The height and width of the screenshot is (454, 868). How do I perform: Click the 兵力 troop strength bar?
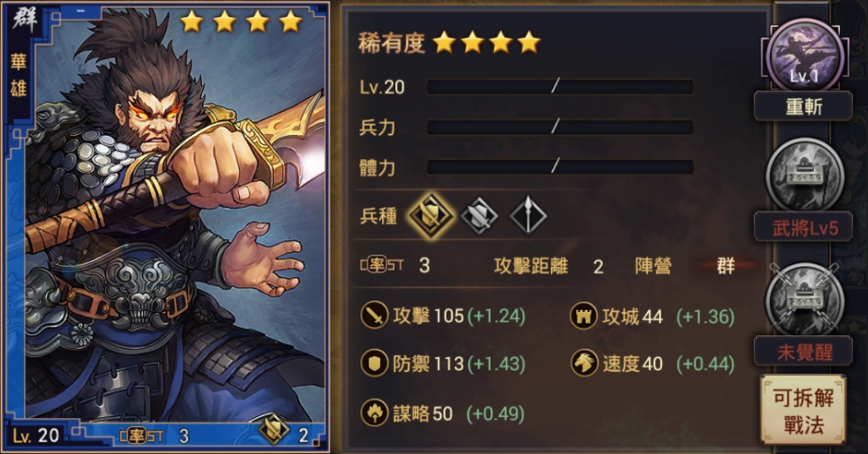(x=560, y=128)
